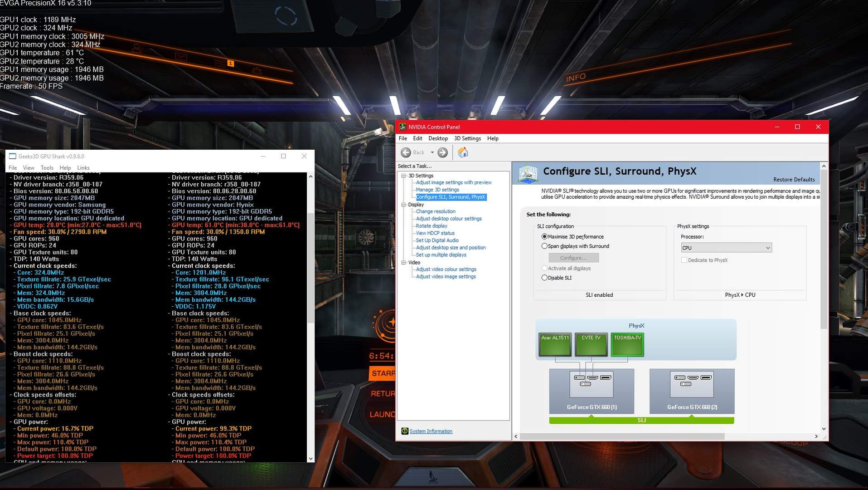Viewport: 868px width, 490px height.
Task: Tick the Dedicate to PhysX checkbox
Action: click(684, 260)
